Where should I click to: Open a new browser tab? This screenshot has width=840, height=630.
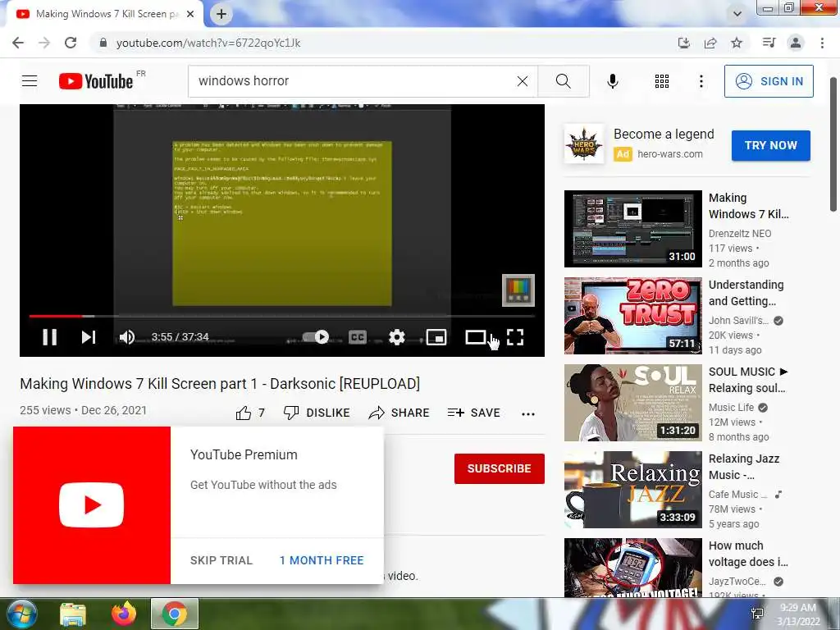coord(221,15)
